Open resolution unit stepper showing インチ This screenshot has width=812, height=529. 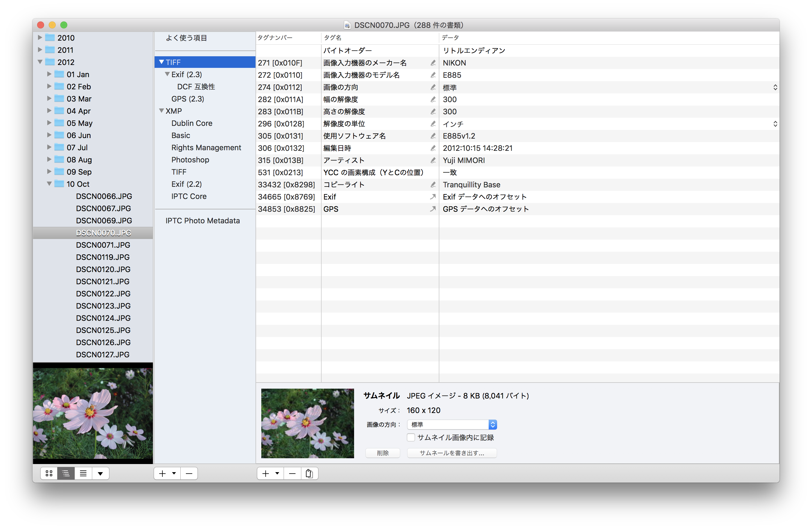click(775, 124)
